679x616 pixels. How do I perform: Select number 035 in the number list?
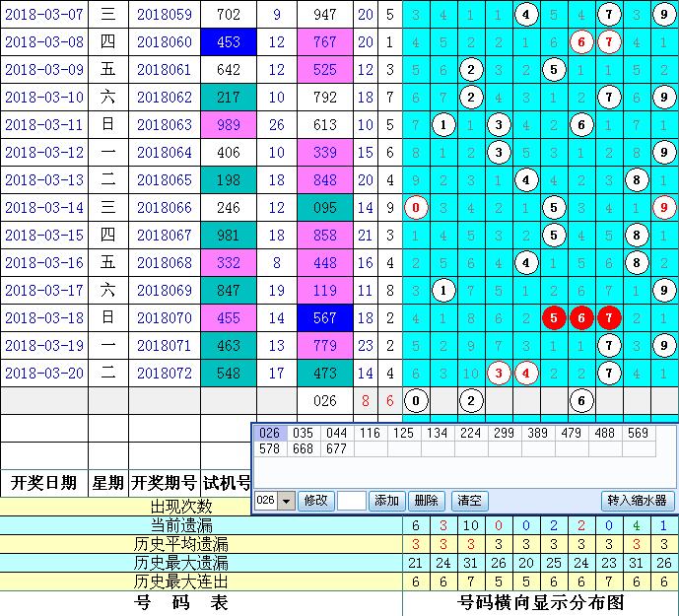pos(304,433)
